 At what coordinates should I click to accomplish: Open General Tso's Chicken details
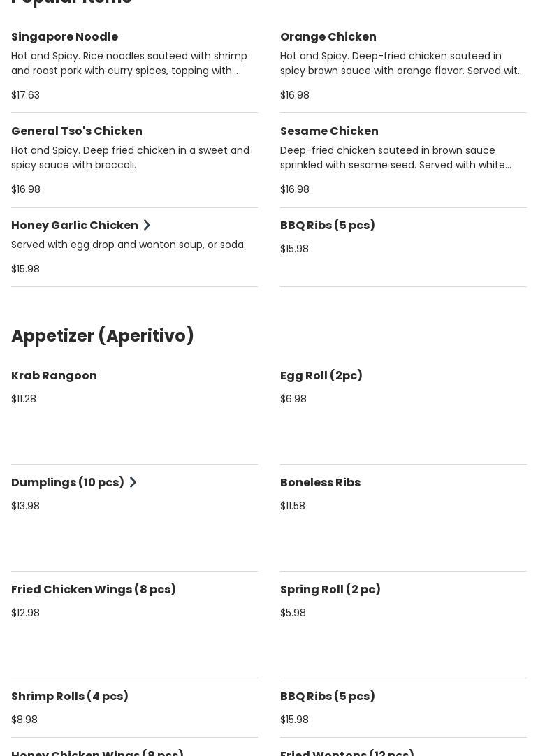77,131
